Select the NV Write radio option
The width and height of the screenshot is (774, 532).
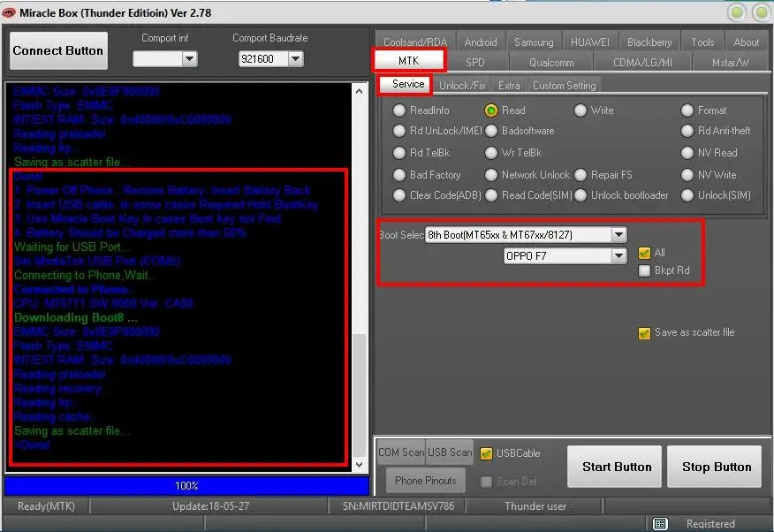click(x=687, y=175)
